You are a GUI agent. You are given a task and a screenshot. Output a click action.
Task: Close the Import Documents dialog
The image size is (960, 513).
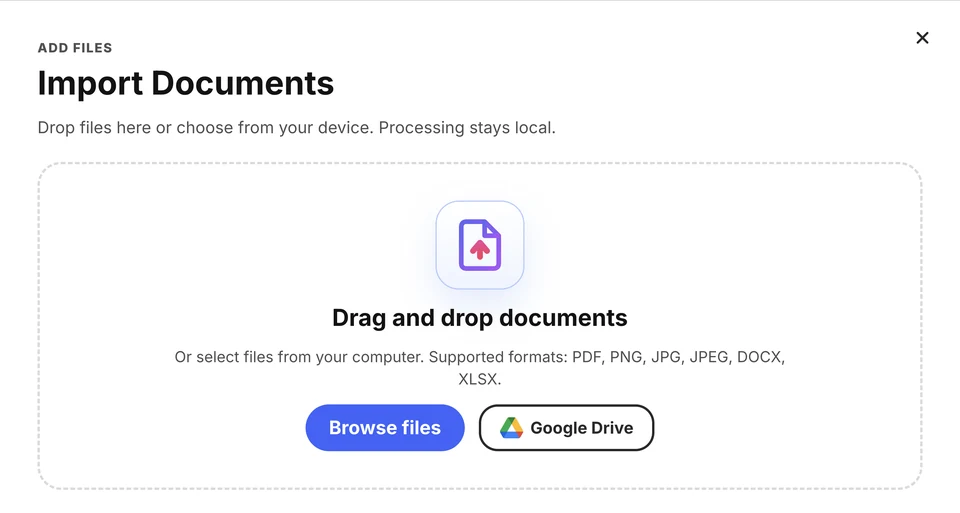(x=922, y=38)
